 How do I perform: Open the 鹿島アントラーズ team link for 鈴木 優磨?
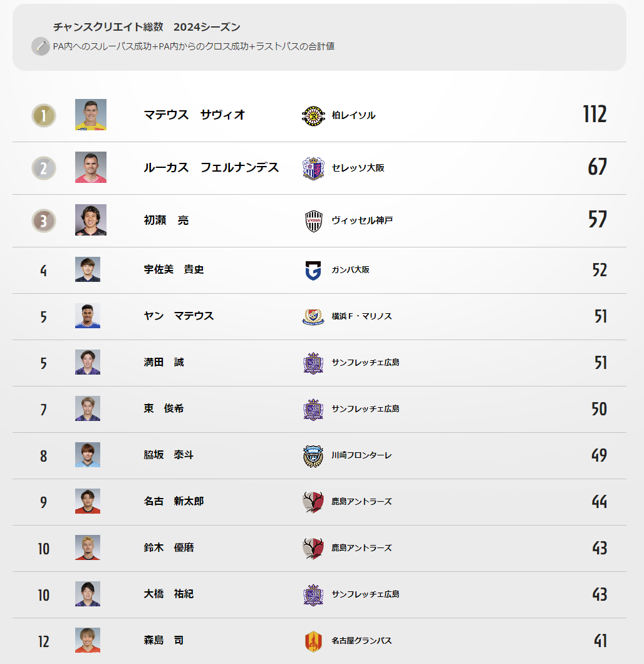coord(361,548)
